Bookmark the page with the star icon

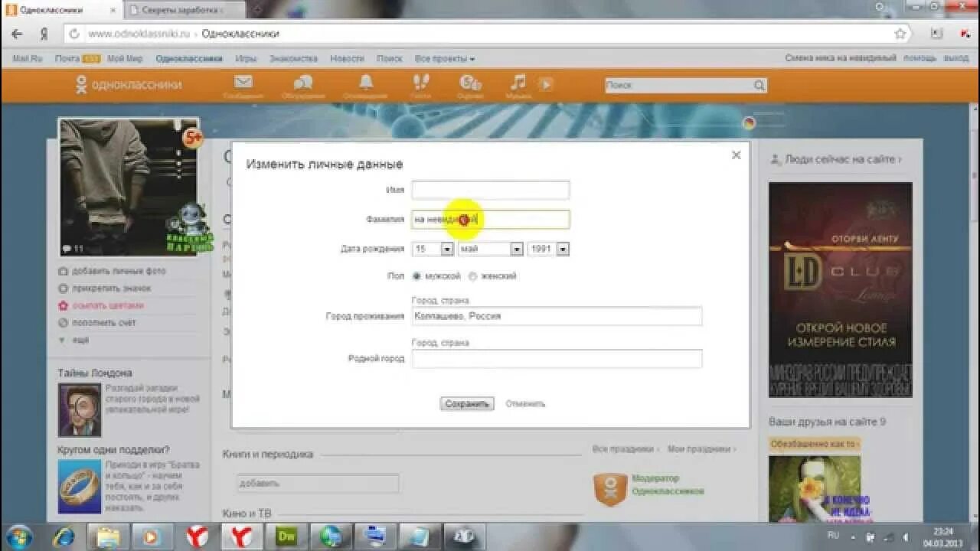900,34
